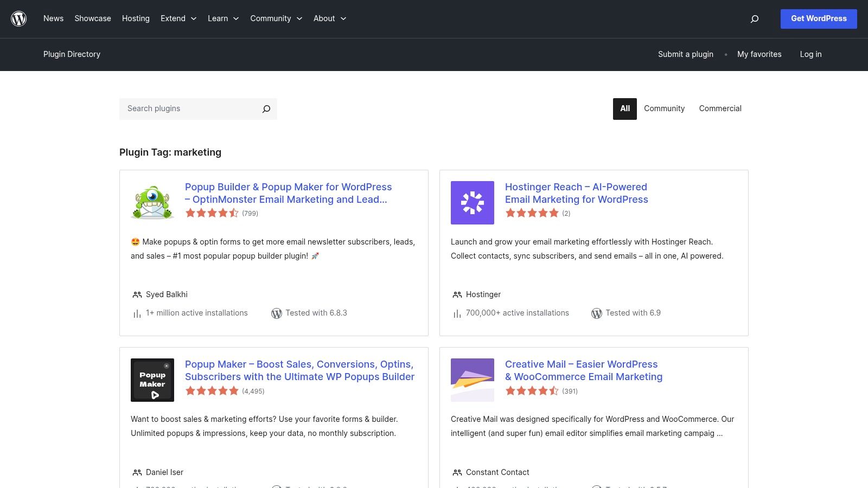
Task: Click the installations chart icon under Hostinger Reach
Action: pyautogui.click(x=456, y=313)
